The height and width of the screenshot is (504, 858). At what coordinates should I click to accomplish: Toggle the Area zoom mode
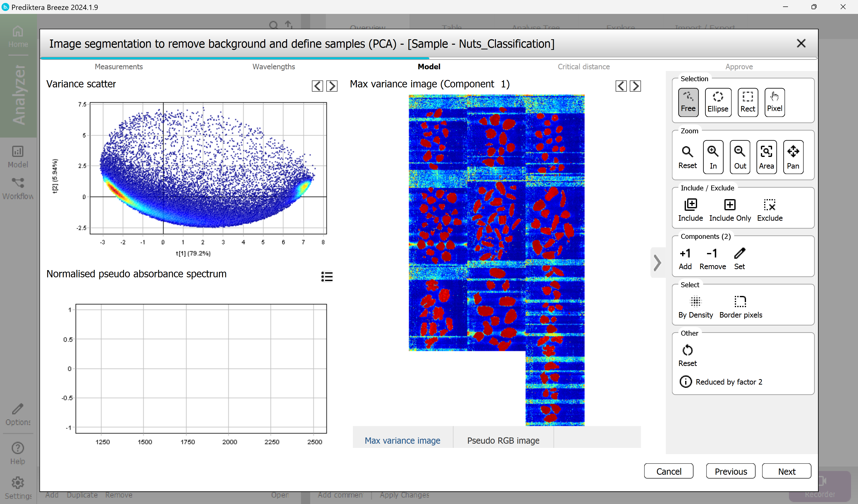pos(766,157)
